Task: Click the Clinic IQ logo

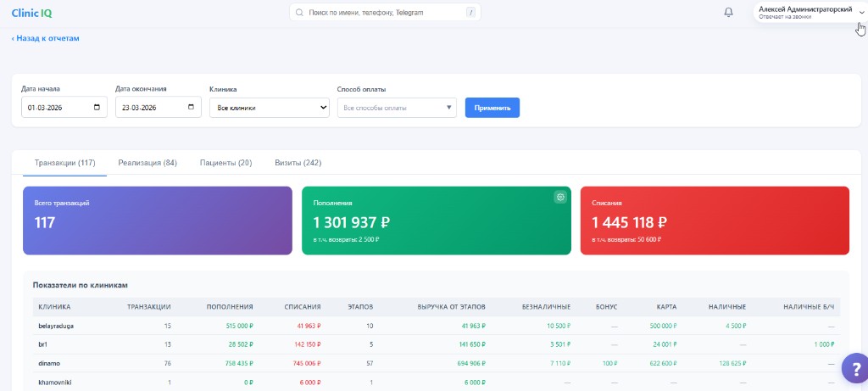Action: pyautogui.click(x=31, y=13)
